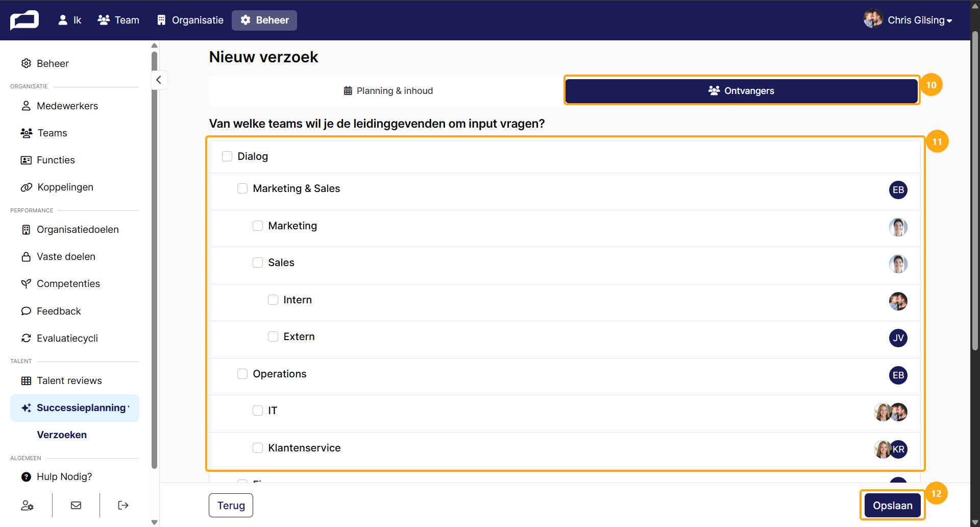
Task: Click the EB avatar beside Marketing & Sales
Action: point(898,189)
